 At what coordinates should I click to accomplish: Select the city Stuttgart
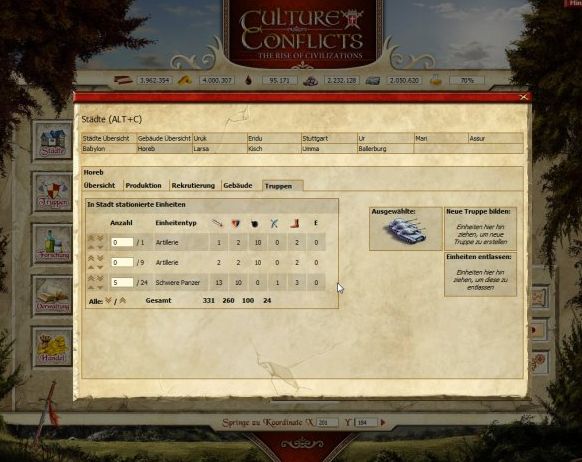pos(329,138)
